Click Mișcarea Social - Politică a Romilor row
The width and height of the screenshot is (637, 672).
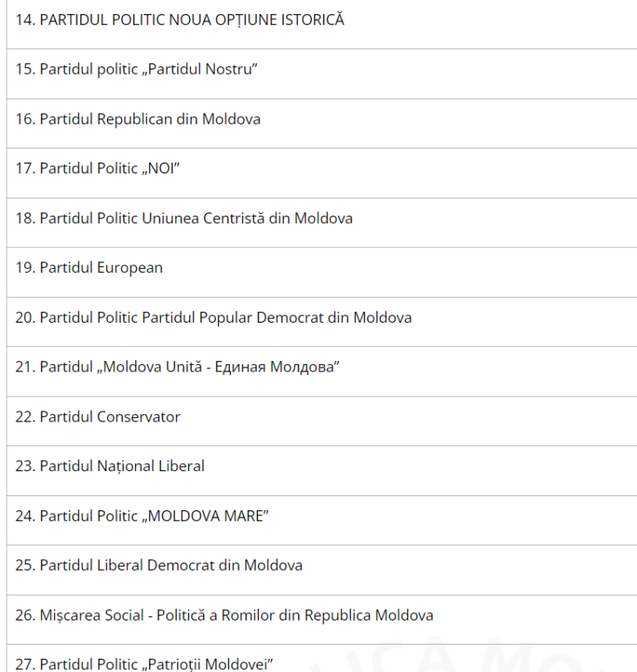tap(224, 616)
